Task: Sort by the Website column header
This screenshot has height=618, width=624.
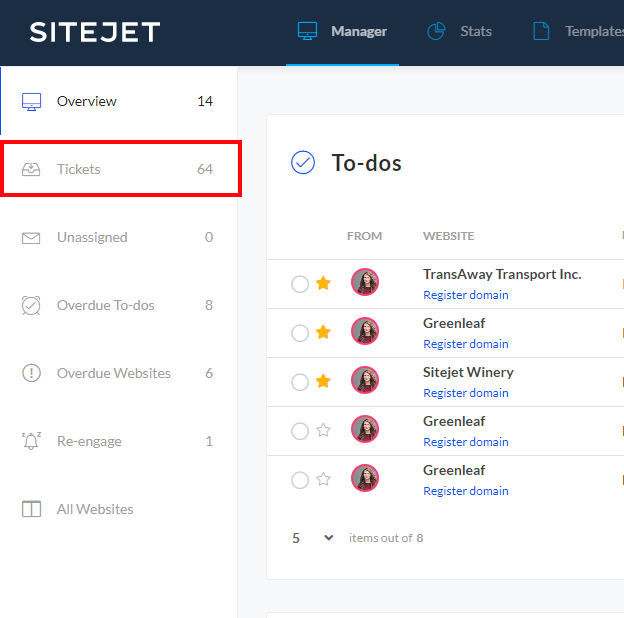Action: coord(448,236)
